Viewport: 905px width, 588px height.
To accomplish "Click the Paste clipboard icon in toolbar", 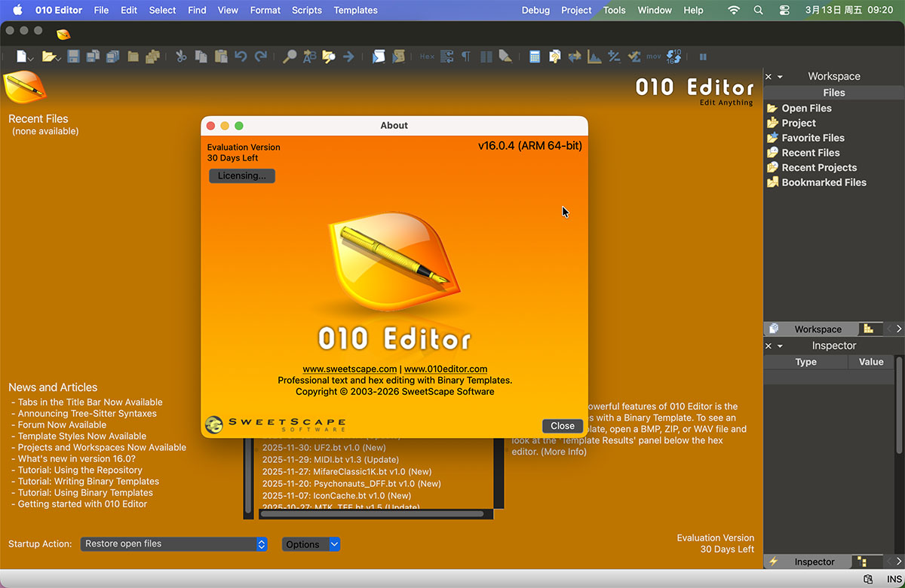I will click(x=221, y=57).
